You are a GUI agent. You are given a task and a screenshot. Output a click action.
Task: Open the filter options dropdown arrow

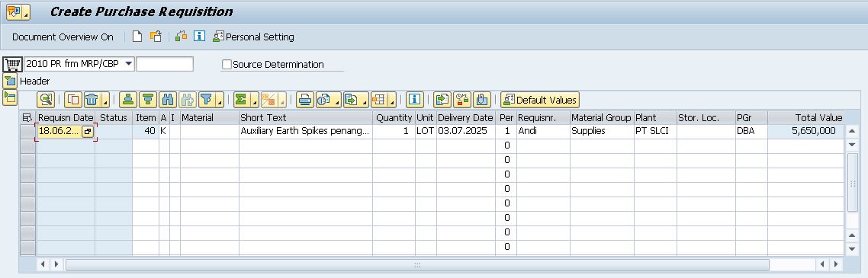point(219,101)
